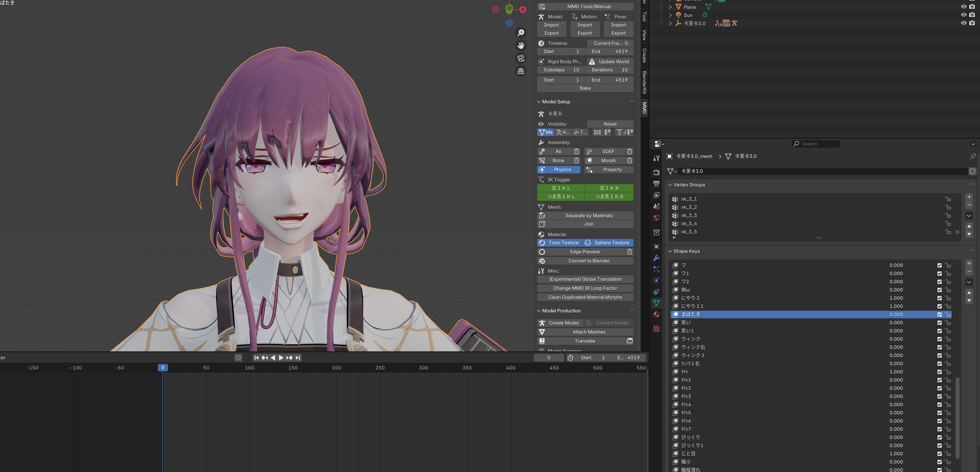This screenshot has width=980, height=472.
Task: Click the Bake button
Action: tap(585, 88)
